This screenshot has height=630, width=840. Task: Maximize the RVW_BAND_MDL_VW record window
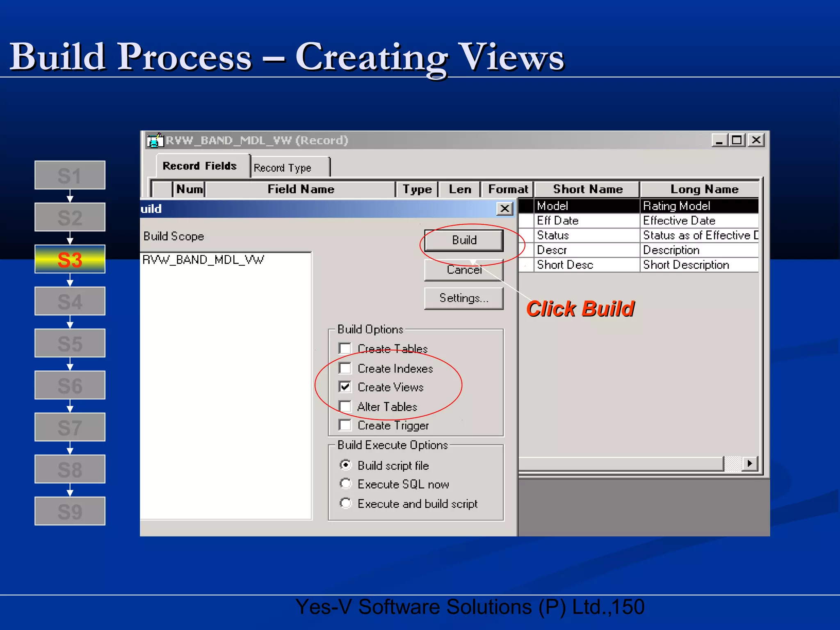(x=737, y=140)
